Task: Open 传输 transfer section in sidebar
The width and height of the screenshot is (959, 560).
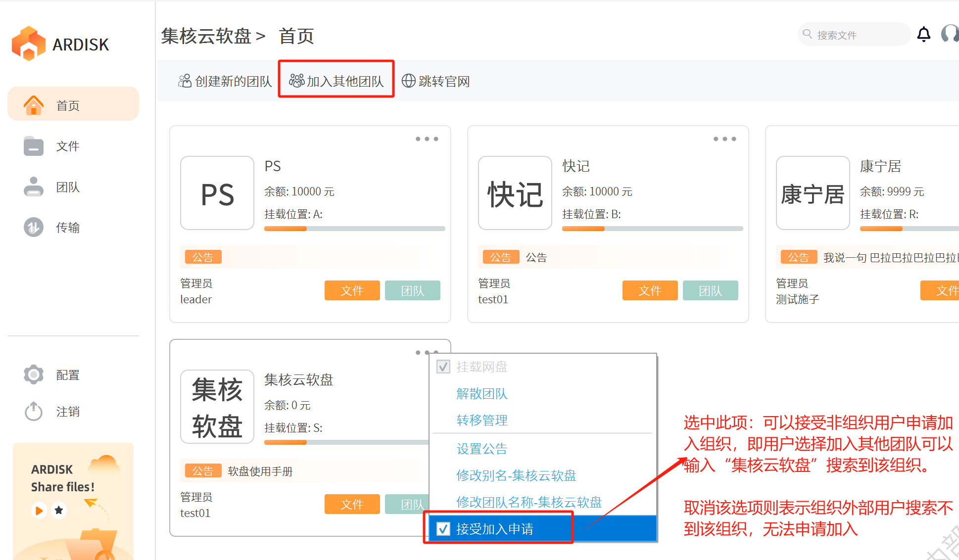Action: click(67, 228)
